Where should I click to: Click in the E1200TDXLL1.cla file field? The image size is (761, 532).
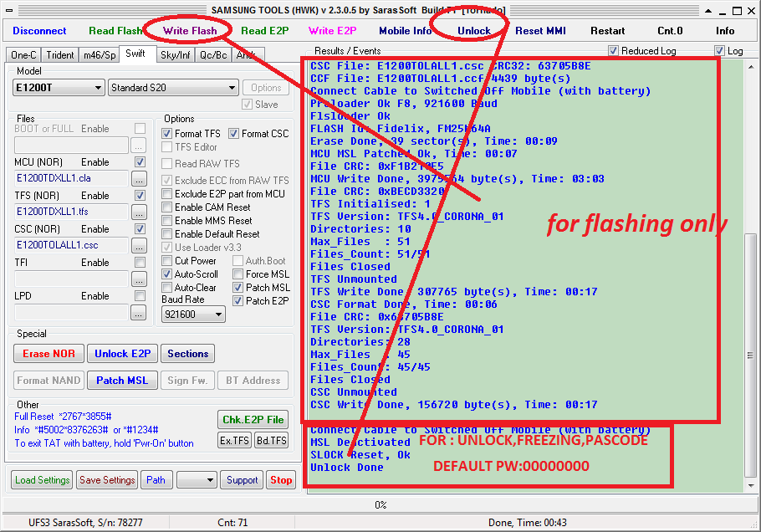point(72,179)
